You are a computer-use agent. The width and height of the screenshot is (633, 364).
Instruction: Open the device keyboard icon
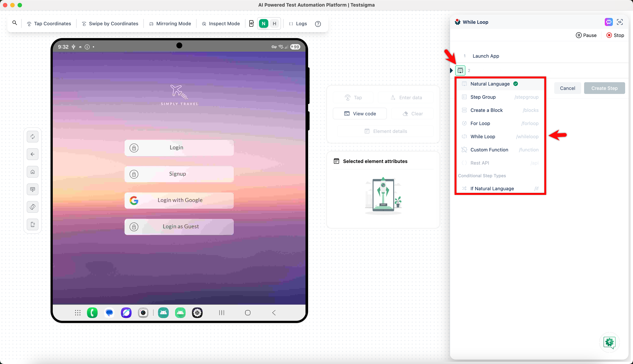click(x=32, y=189)
